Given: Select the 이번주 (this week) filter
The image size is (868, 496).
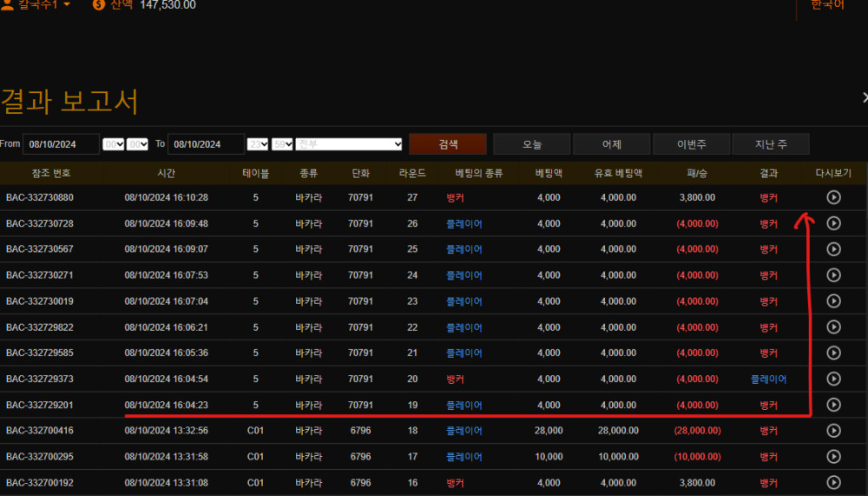Looking at the screenshot, I should (691, 144).
